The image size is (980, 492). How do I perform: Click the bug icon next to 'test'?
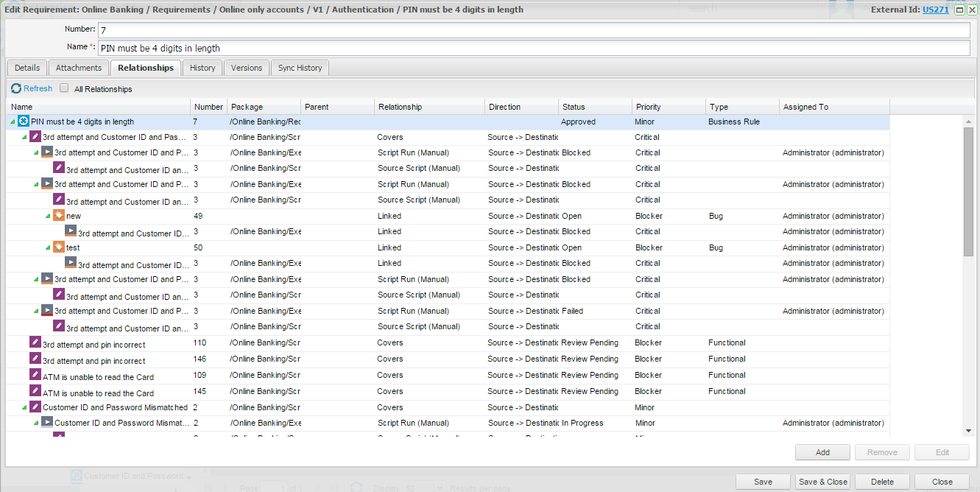(58, 247)
